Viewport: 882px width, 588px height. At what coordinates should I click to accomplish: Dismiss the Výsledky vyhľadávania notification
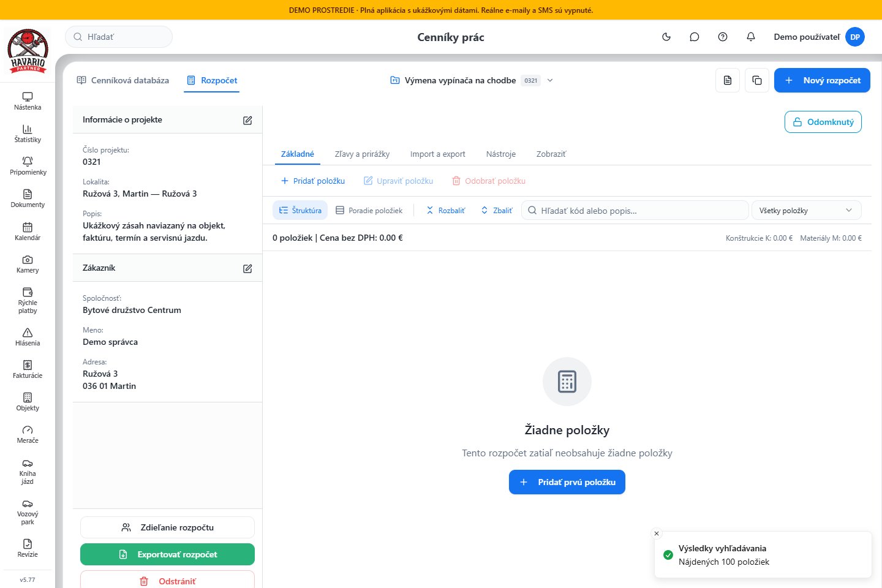click(x=657, y=533)
